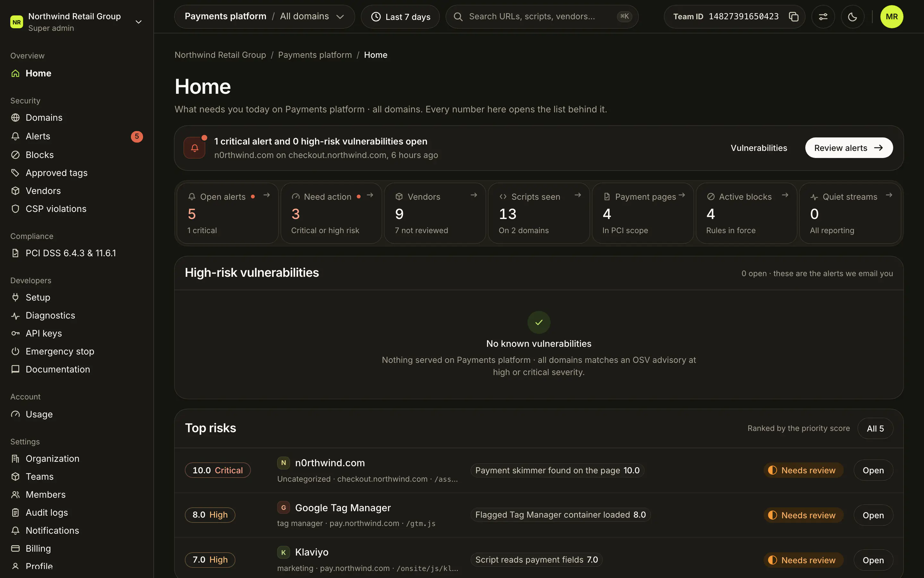
Task: Click the Review alerts button
Action: [x=849, y=148]
